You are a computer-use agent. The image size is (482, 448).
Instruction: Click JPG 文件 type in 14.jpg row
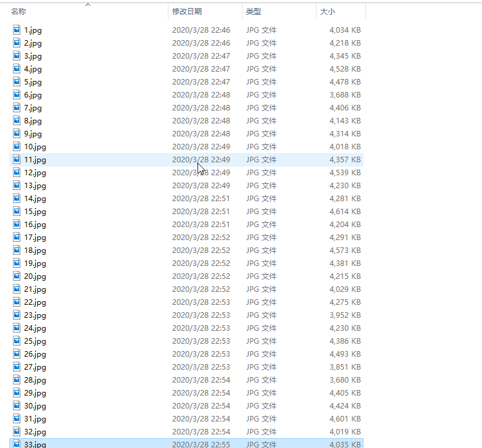(261, 199)
